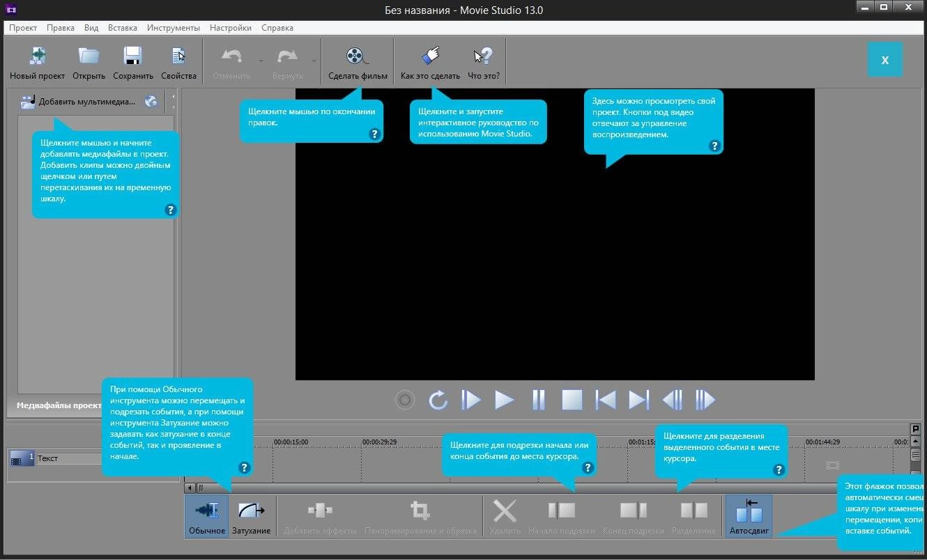Play the project preview
This screenshot has width=927, height=560.
[x=504, y=400]
